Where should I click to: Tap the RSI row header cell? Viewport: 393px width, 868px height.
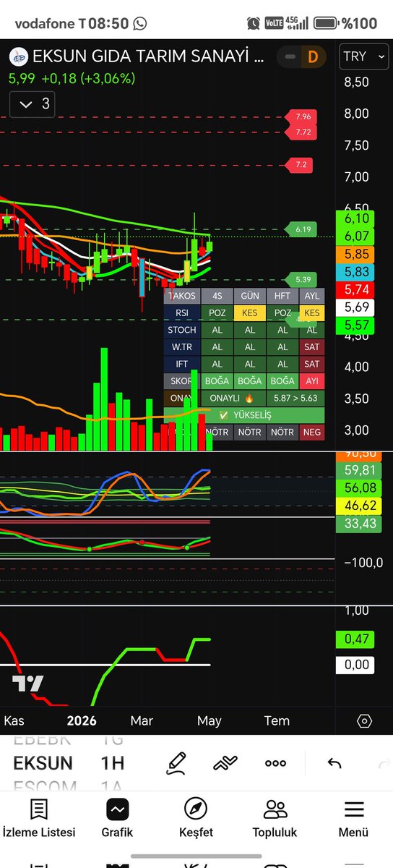coord(182,312)
